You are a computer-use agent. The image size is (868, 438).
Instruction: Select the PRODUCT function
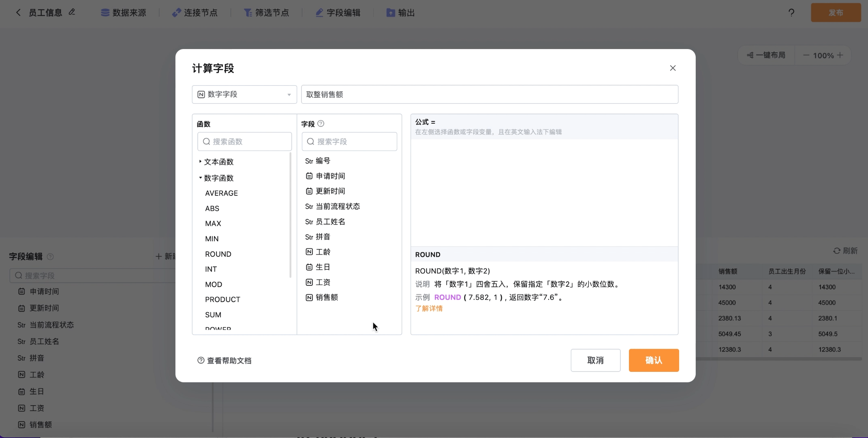coord(222,299)
